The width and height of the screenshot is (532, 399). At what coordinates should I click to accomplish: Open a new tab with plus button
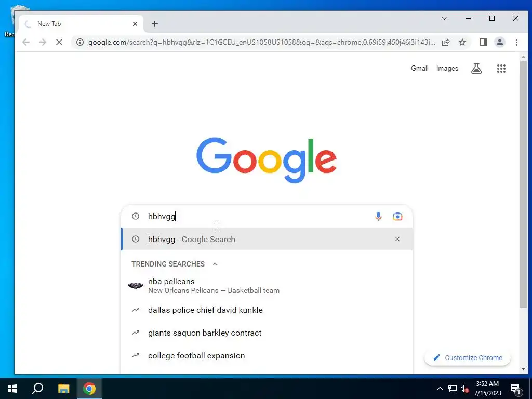point(155,24)
